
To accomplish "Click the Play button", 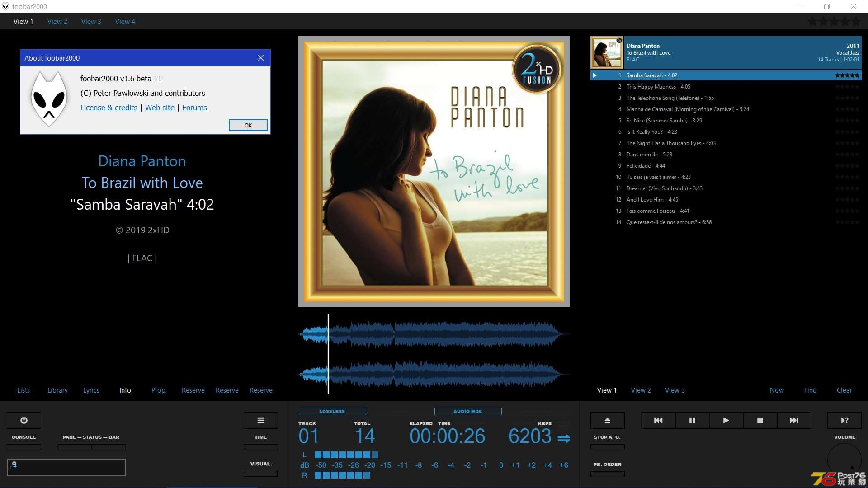I will (x=726, y=420).
